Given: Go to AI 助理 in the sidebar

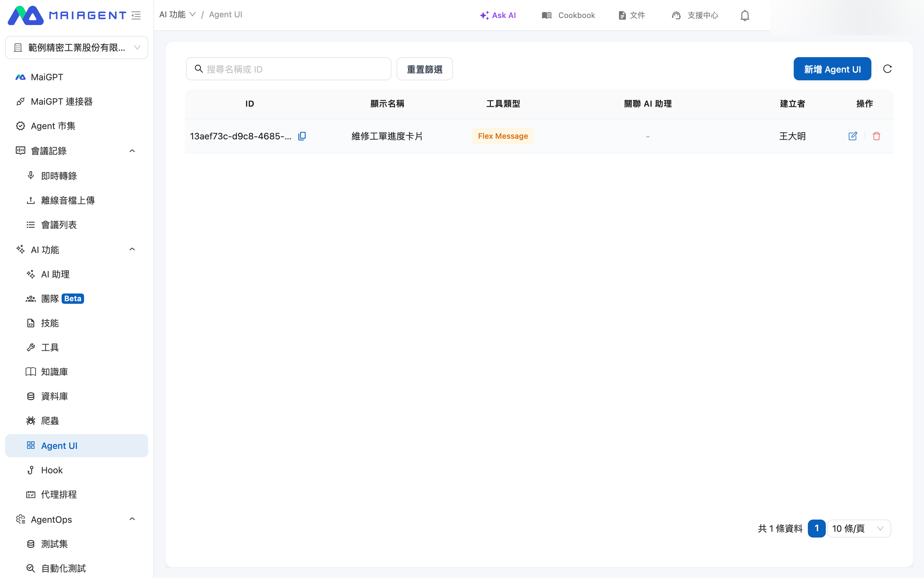Looking at the screenshot, I should click(x=76, y=274).
